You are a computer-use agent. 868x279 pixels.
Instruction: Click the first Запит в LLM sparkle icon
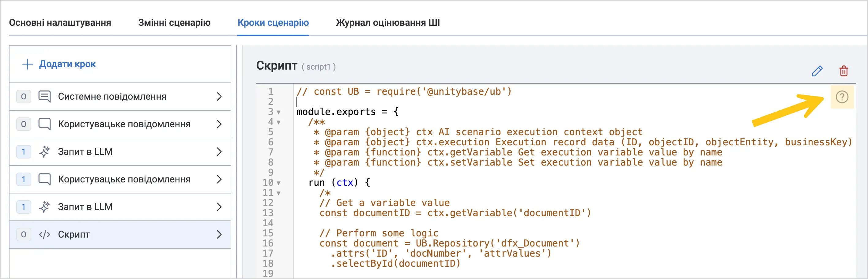coord(44,151)
